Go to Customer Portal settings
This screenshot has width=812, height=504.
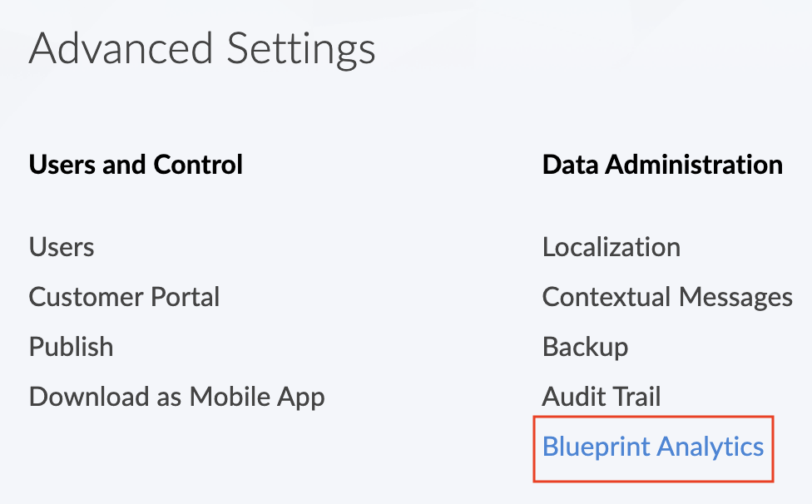[124, 297]
